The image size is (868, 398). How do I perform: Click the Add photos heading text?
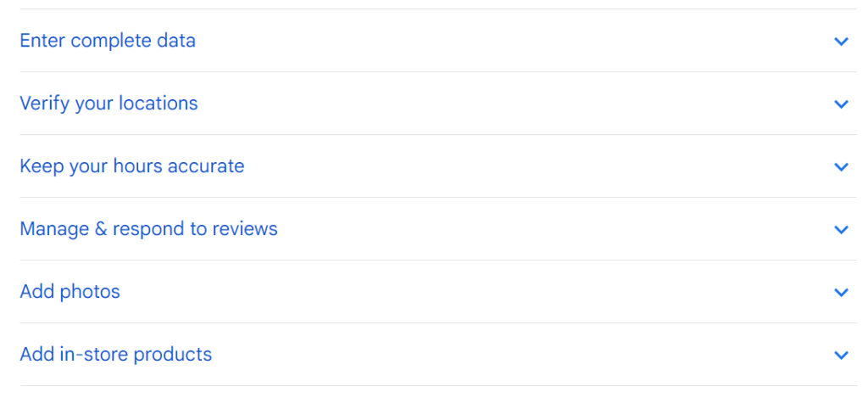[70, 291]
